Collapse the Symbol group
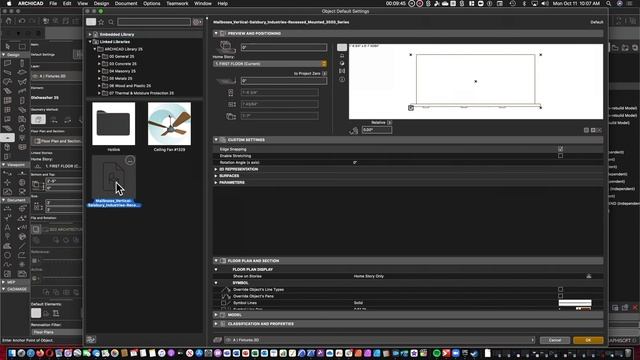This screenshot has width=640, height=360. (216, 282)
